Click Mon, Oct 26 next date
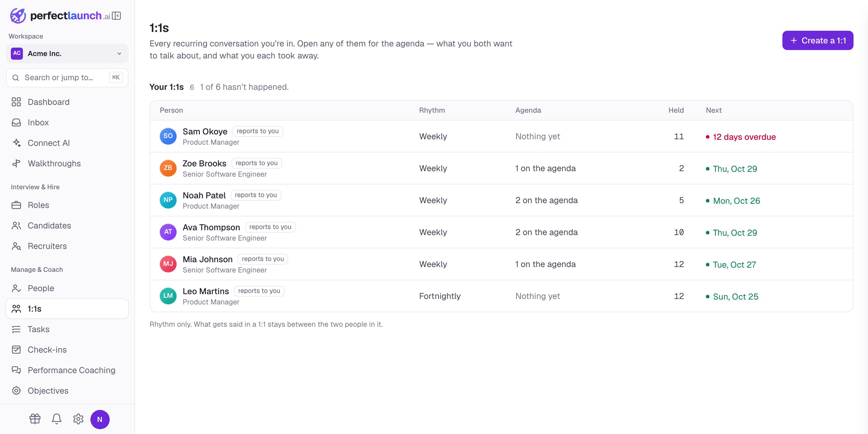This screenshot has height=434, width=868. 733,201
